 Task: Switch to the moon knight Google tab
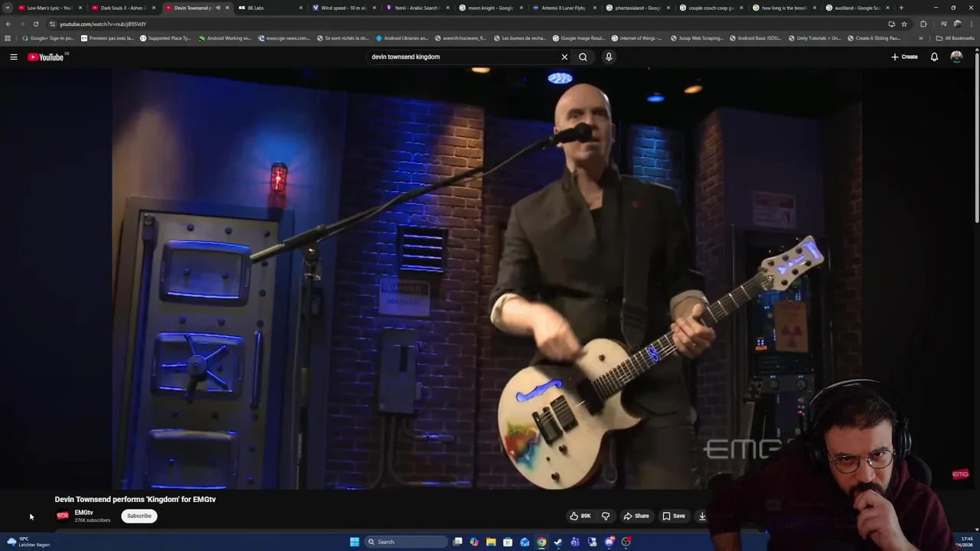click(488, 8)
